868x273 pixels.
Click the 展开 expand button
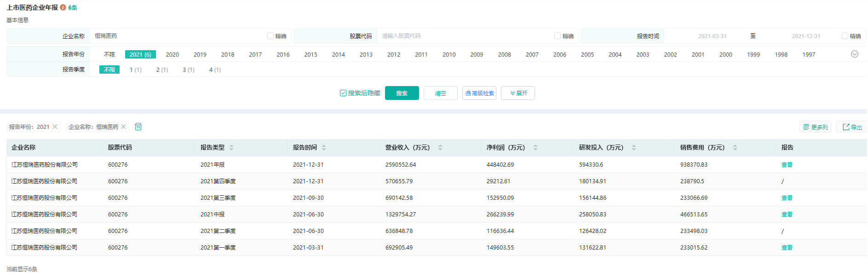coord(518,93)
